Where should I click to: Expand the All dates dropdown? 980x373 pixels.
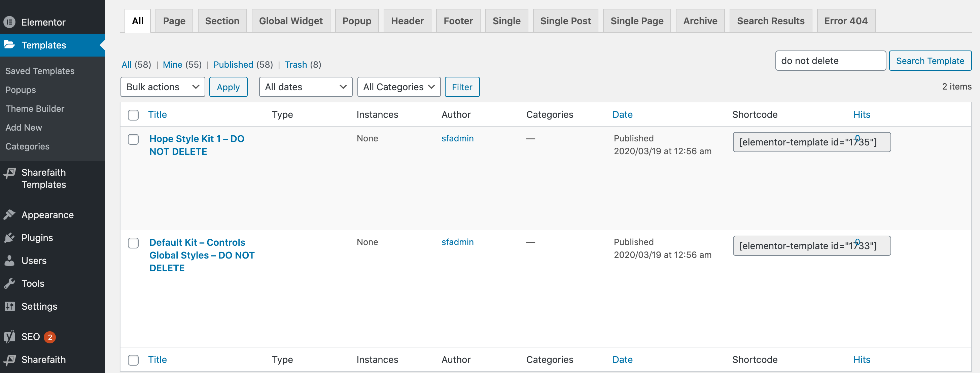point(306,87)
